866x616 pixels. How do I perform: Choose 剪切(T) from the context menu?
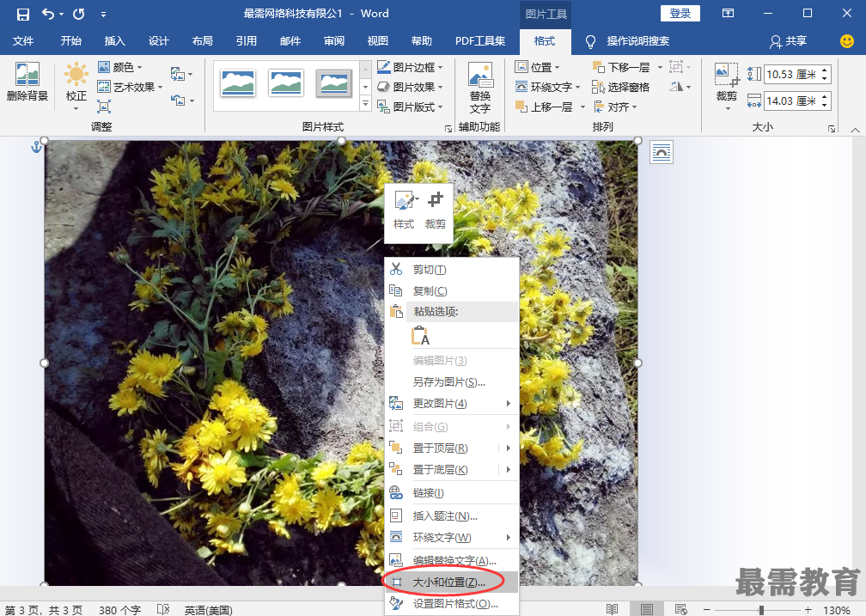click(x=452, y=270)
